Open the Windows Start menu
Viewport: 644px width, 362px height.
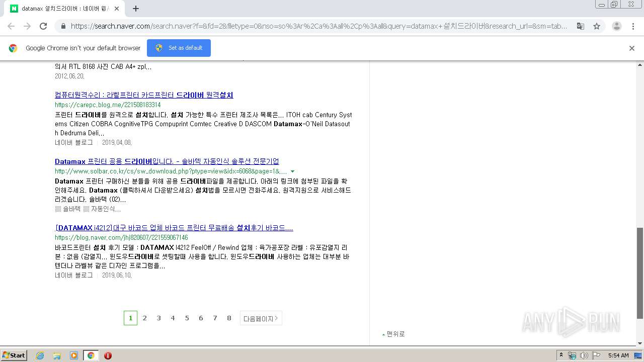click(14, 355)
